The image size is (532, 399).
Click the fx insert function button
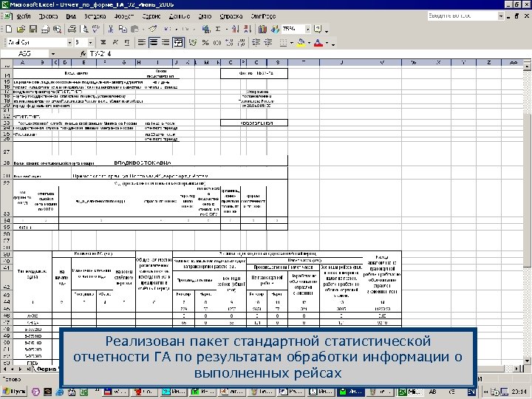pyautogui.click(x=83, y=54)
